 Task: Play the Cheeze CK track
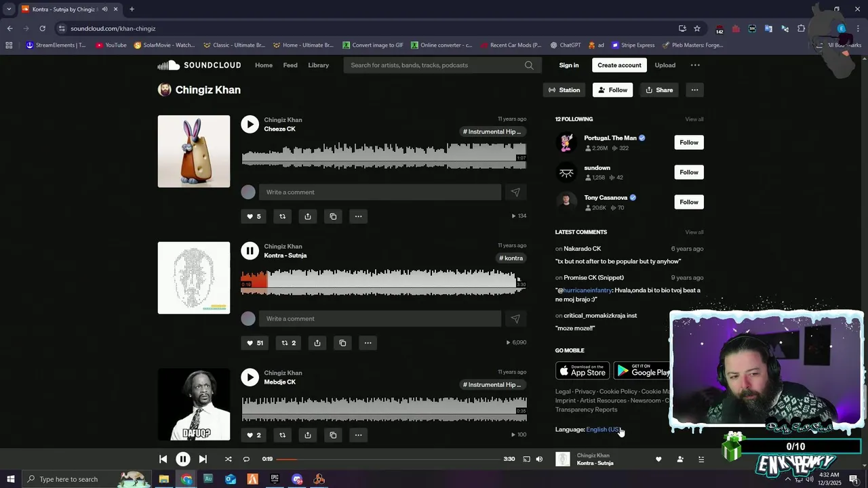tap(250, 124)
